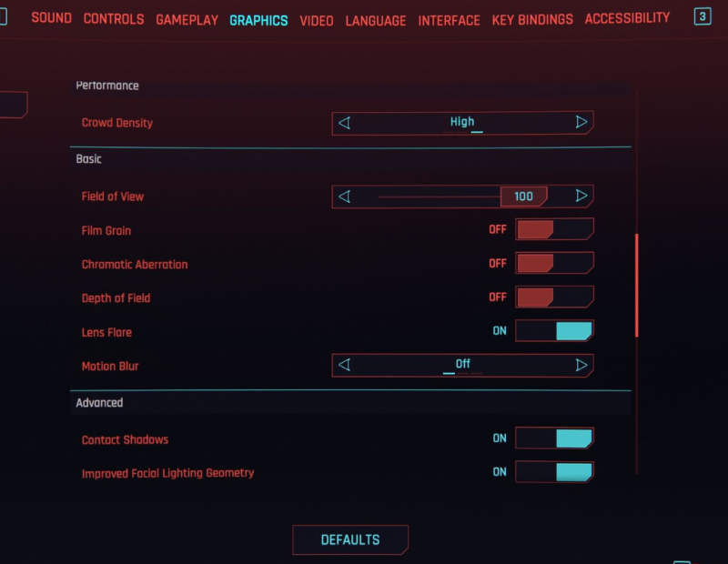Raise Field of View with the right arrow

pos(581,196)
